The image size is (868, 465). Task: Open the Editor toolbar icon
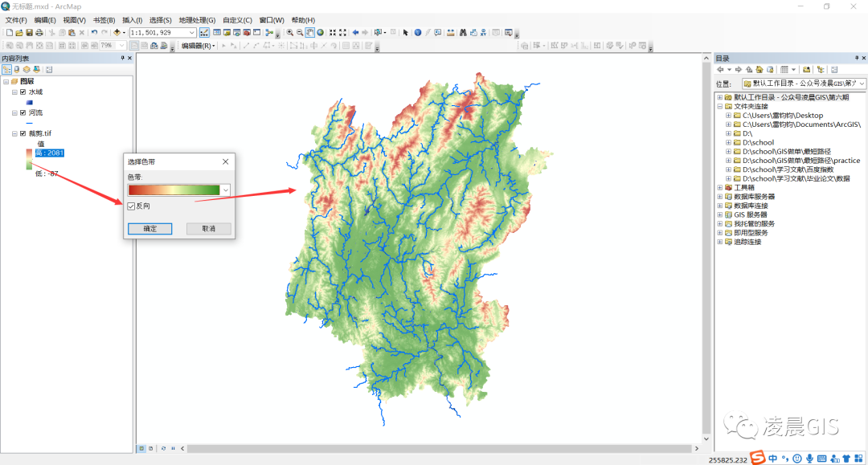pyautogui.click(x=204, y=33)
